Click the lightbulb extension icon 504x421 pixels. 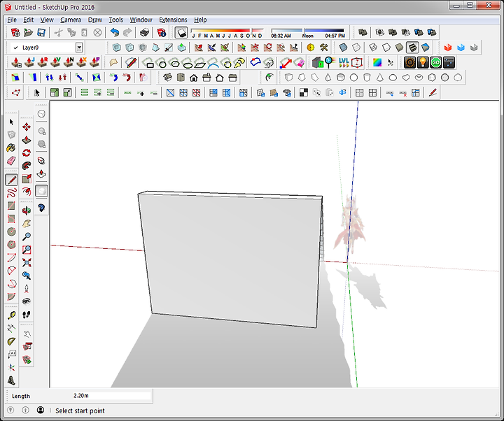tap(423, 62)
